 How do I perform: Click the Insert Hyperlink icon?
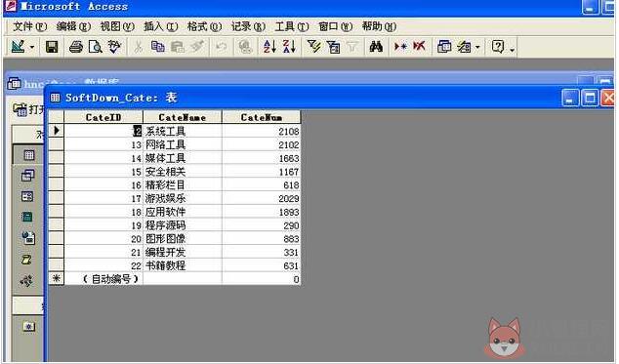pyautogui.click(x=245, y=47)
